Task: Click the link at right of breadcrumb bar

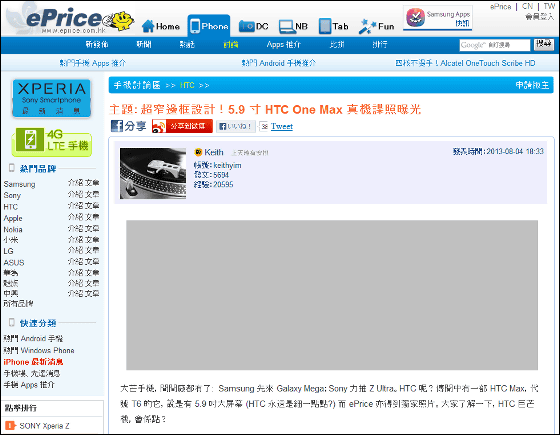Action: [532, 85]
